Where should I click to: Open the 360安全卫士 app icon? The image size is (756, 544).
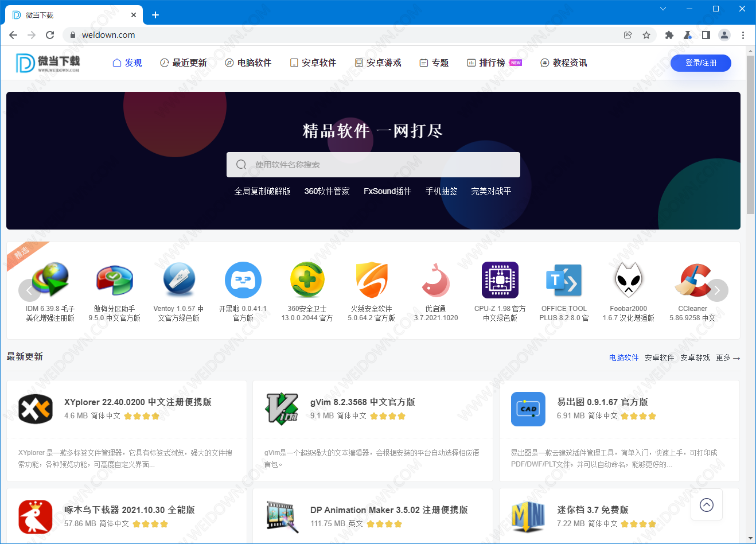pos(307,280)
